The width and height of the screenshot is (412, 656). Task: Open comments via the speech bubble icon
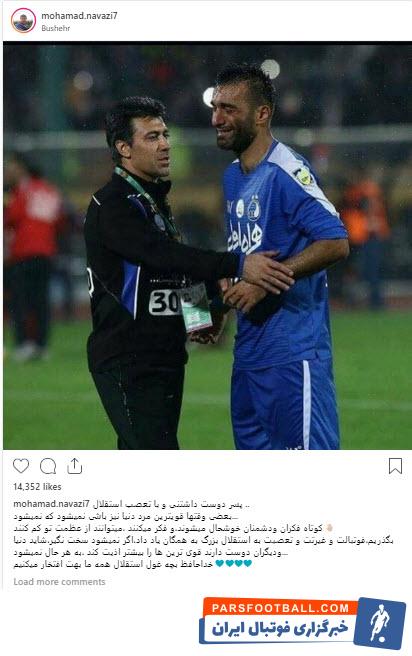tap(48, 466)
